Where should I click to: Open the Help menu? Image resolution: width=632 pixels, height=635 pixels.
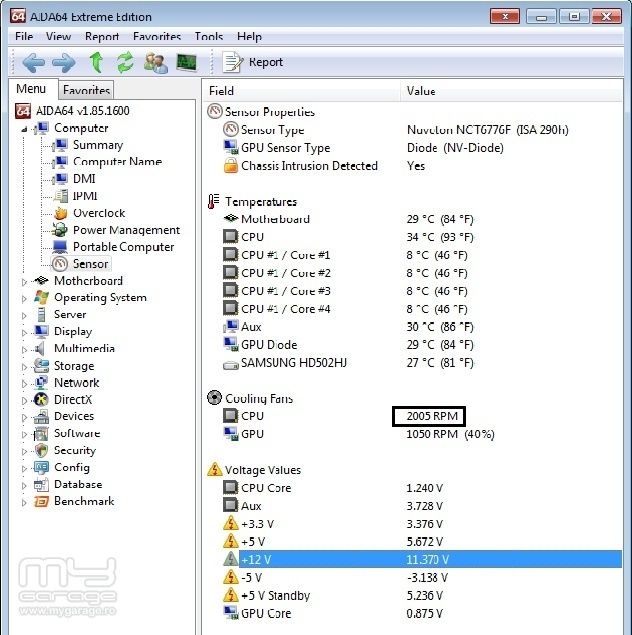pyautogui.click(x=249, y=36)
